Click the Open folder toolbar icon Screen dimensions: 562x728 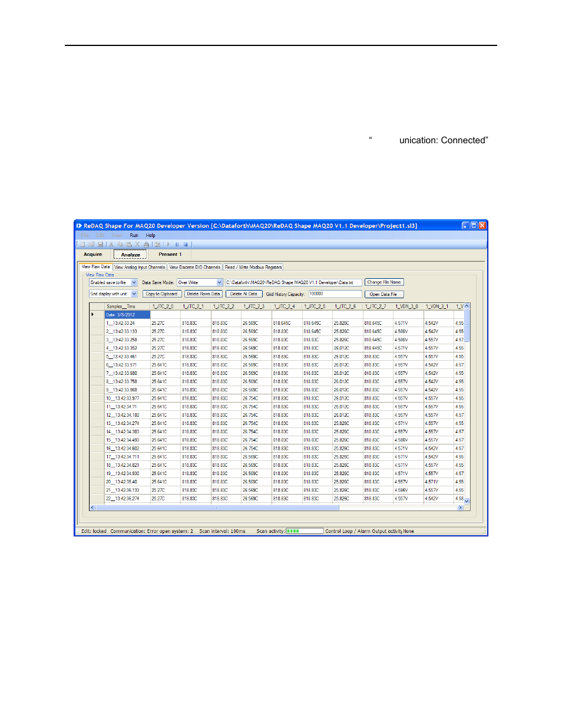tap(92, 244)
